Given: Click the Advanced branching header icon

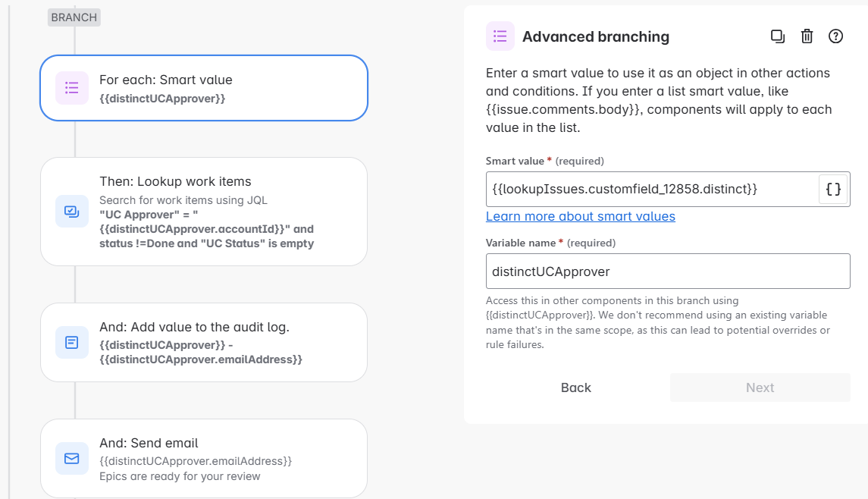Looking at the screenshot, I should point(500,36).
